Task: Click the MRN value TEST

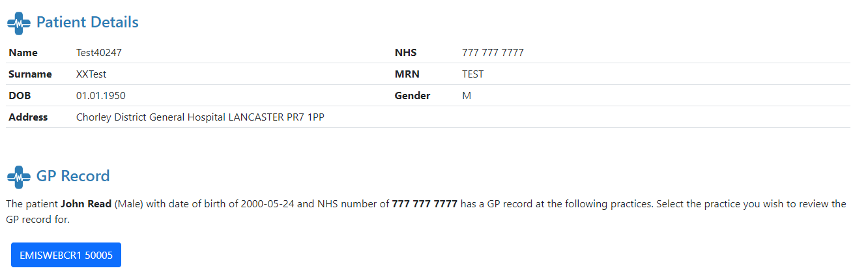Action: (473, 74)
